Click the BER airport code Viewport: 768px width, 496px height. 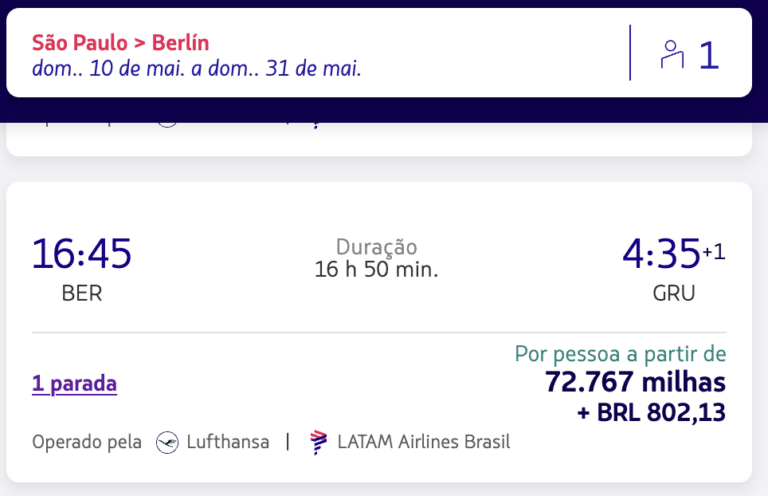click(82, 293)
